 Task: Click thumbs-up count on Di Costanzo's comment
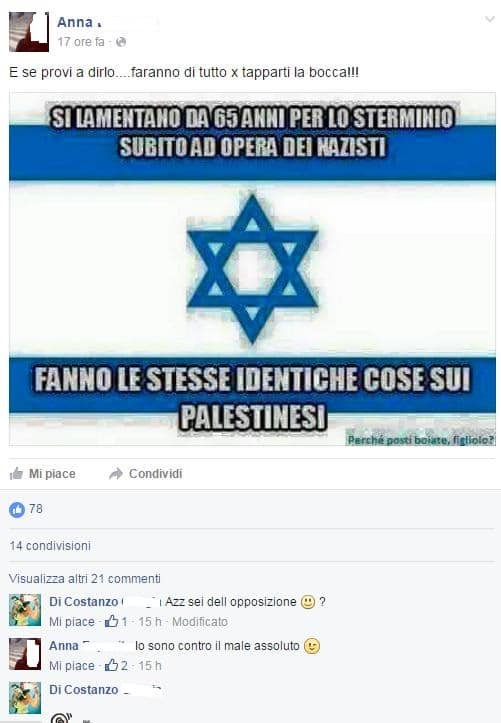coord(116,622)
